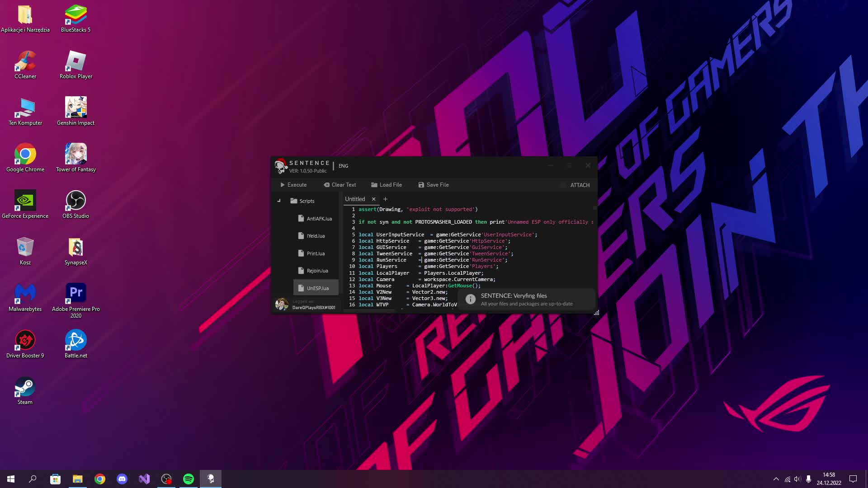Click Save File to store script
868x488 pixels.
point(435,184)
